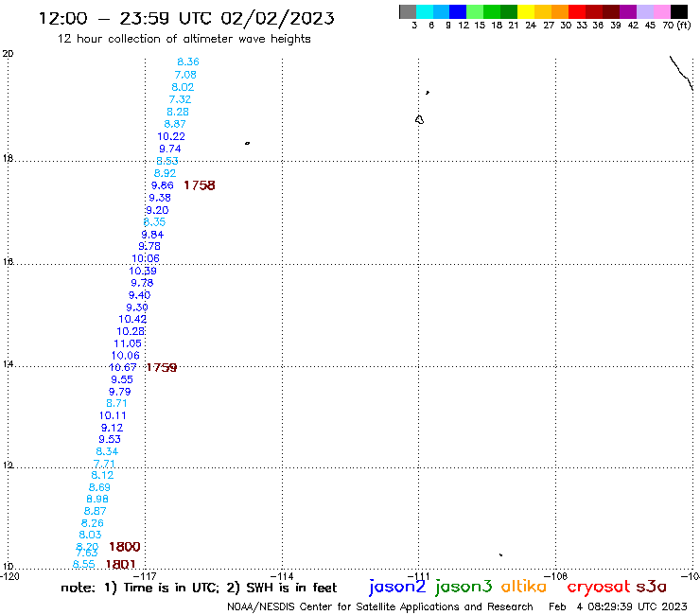Image resolution: width=700 pixels, height=615 pixels.
Task: Pick the bright red swatch in the scale
Action: [577, 11]
